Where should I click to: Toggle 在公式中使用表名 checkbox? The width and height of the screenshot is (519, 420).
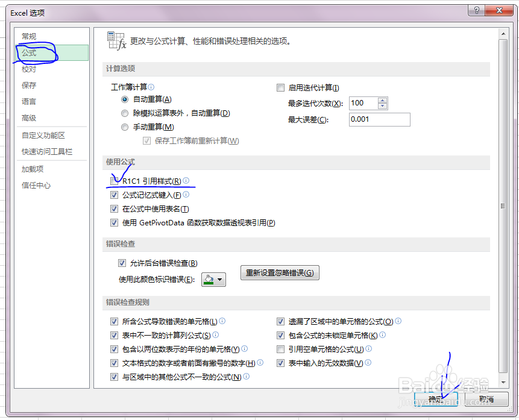(x=114, y=209)
